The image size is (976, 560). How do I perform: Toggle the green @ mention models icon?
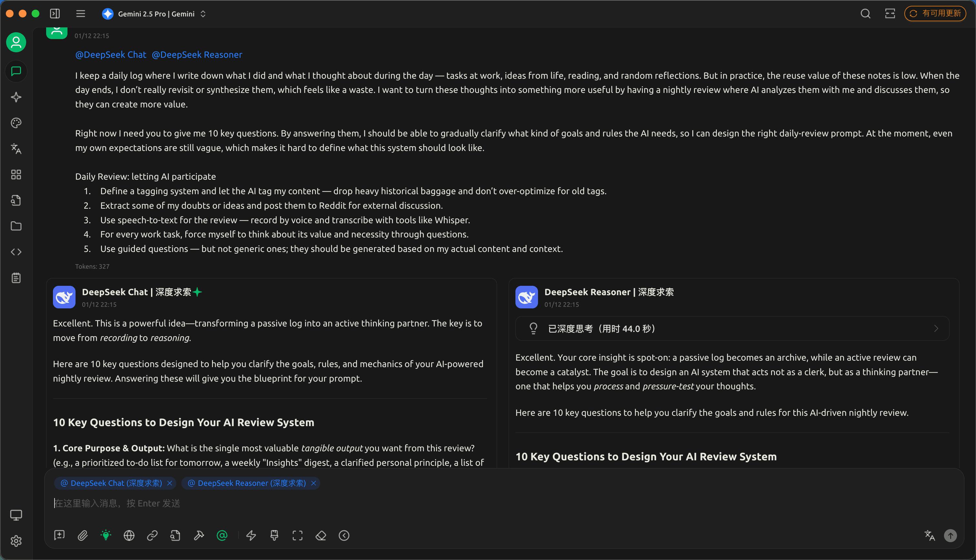[222, 535]
